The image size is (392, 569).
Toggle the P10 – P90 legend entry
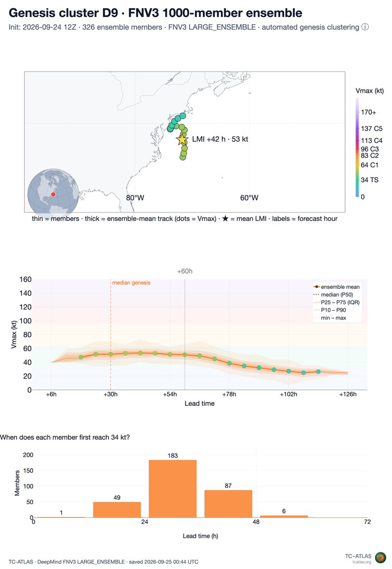(330, 310)
